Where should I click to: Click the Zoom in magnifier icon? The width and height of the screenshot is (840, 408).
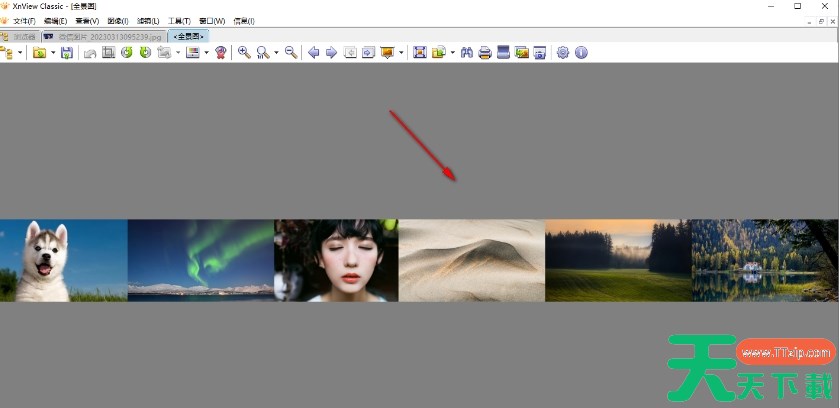coord(244,52)
